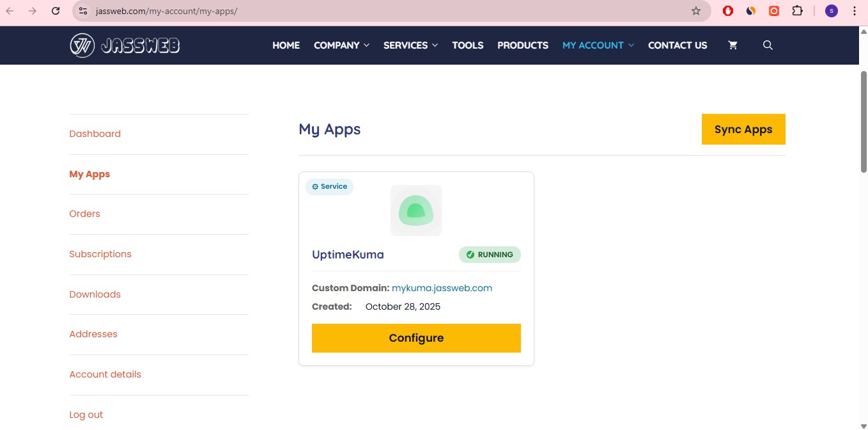Image resolution: width=868 pixels, height=430 pixels.
Task: Open the red Opera-style extension icon
Action: coord(728,11)
